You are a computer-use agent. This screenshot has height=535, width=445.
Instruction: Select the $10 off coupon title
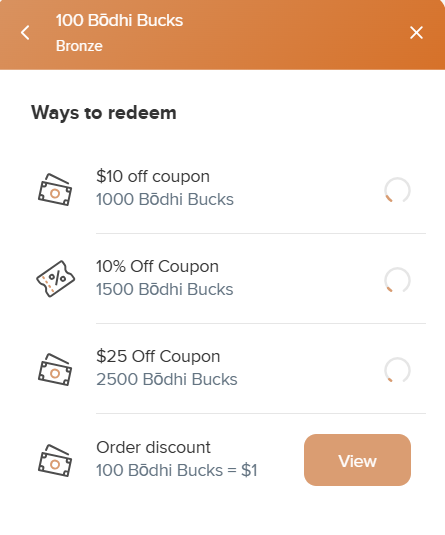click(x=153, y=177)
